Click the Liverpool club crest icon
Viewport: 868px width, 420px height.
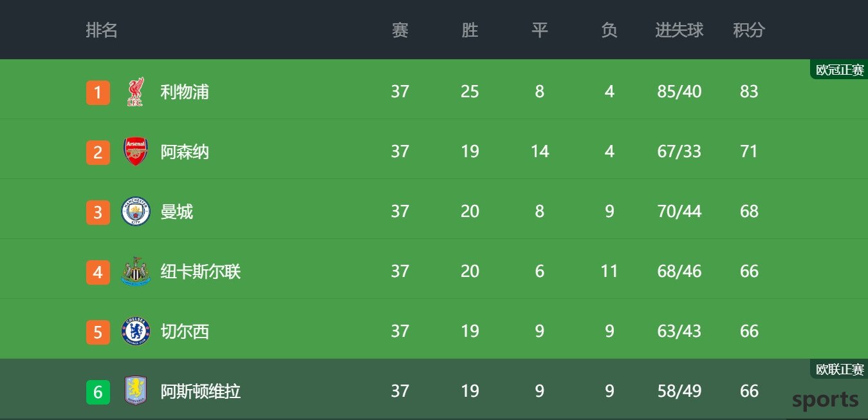click(136, 91)
